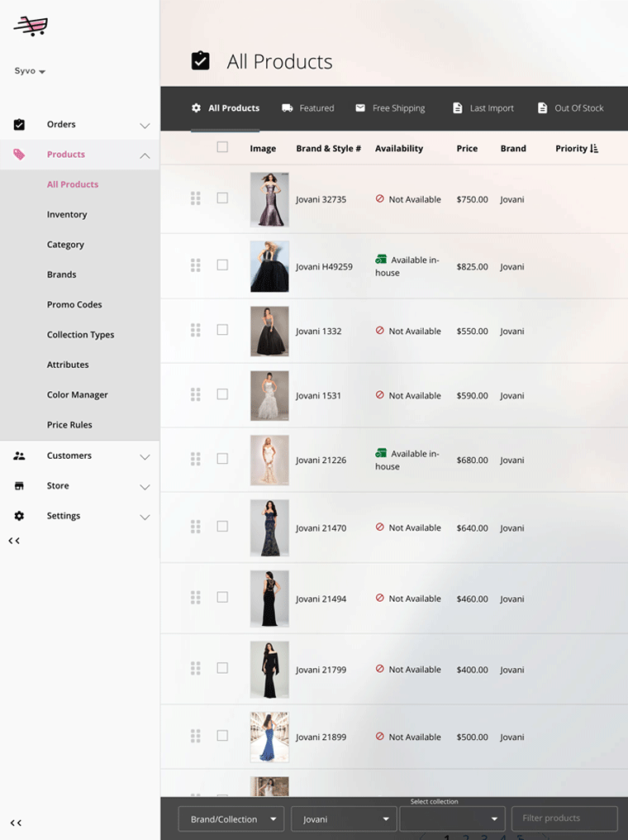This screenshot has height=840, width=628.
Task: Open the Price Rules sidebar link
Action: click(x=69, y=424)
